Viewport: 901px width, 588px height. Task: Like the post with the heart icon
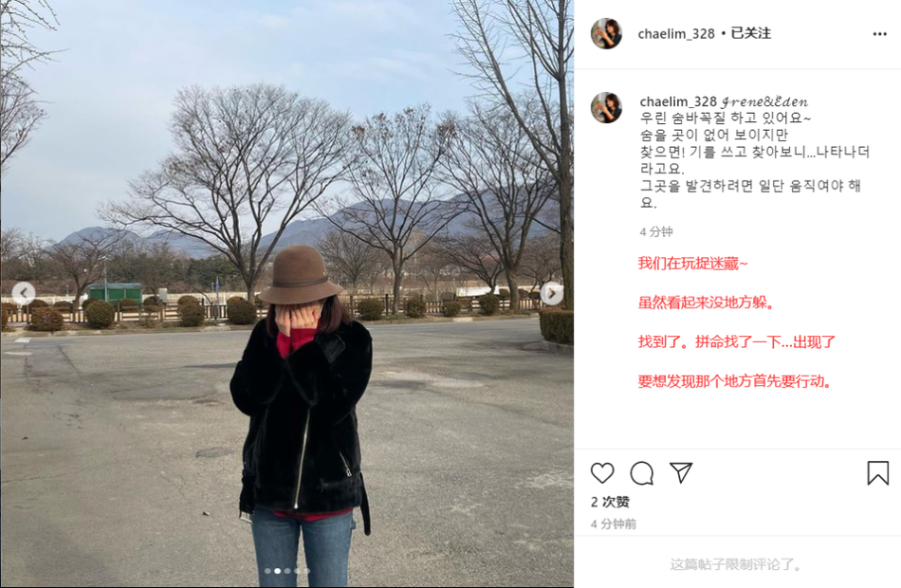(602, 473)
